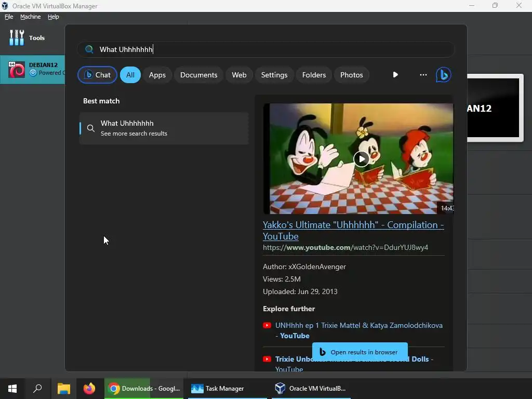The width and height of the screenshot is (532, 399).
Task: Click the Views 2.5M text
Action: pos(282,279)
